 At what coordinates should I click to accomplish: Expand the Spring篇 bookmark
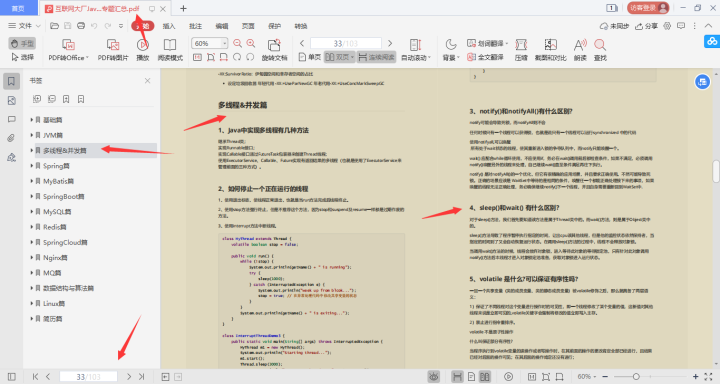(x=32, y=165)
